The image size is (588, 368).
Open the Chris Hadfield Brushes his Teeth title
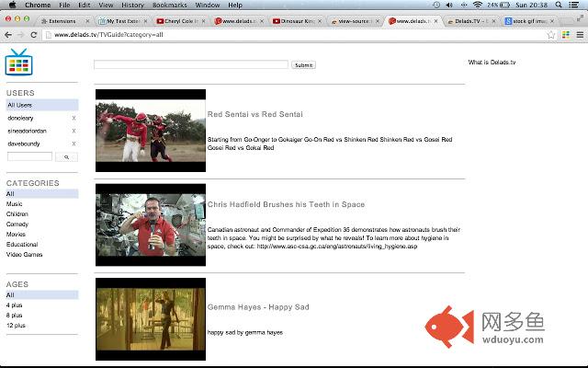tap(286, 204)
